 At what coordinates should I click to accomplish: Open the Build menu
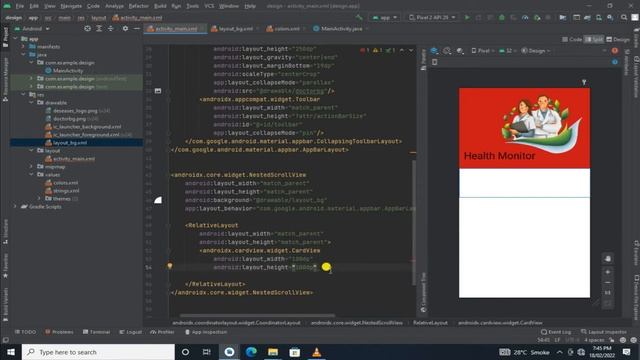pyautogui.click(x=160, y=6)
